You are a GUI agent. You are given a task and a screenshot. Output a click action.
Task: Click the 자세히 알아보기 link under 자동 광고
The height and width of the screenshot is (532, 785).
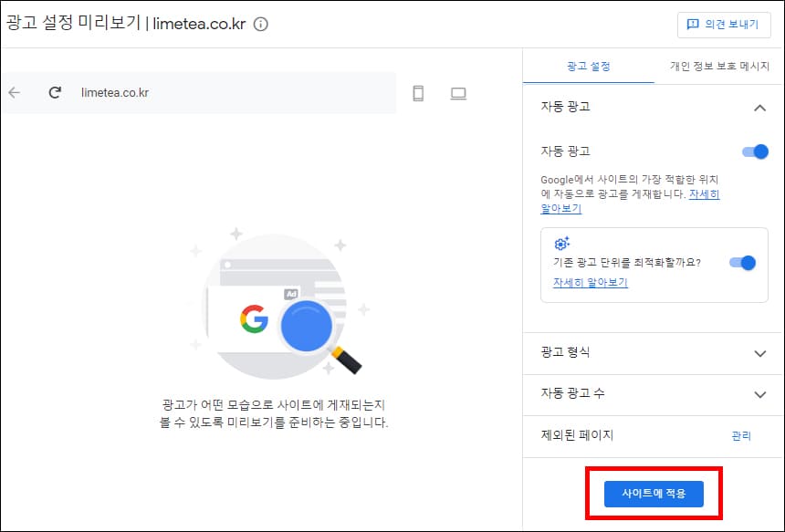pyautogui.click(x=560, y=208)
